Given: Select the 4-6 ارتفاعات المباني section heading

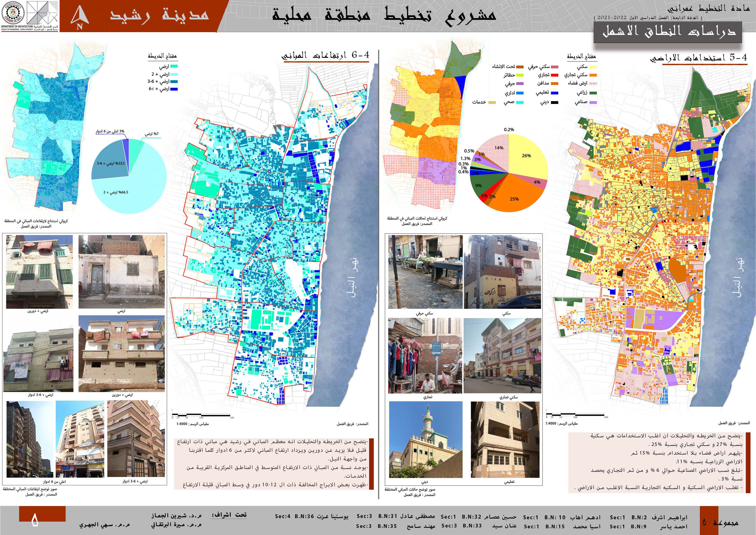Looking at the screenshot, I should coord(326,55).
